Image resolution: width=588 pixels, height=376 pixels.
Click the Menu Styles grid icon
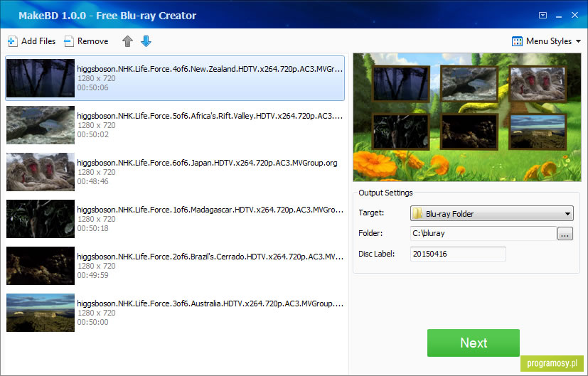(x=517, y=41)
